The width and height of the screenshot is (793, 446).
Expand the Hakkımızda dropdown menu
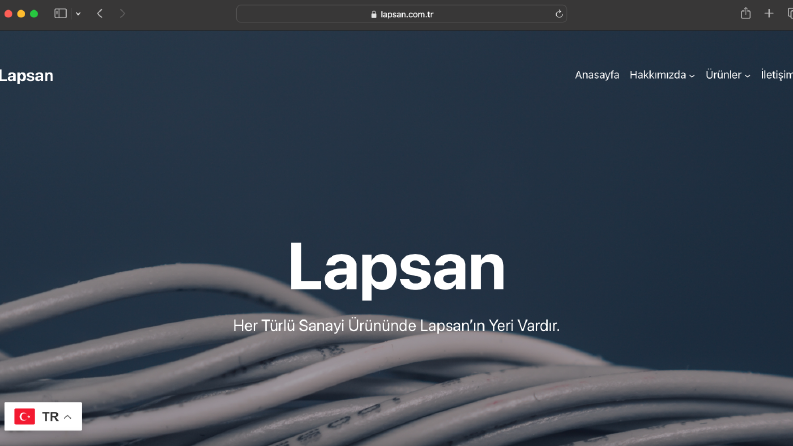point(662,75)
